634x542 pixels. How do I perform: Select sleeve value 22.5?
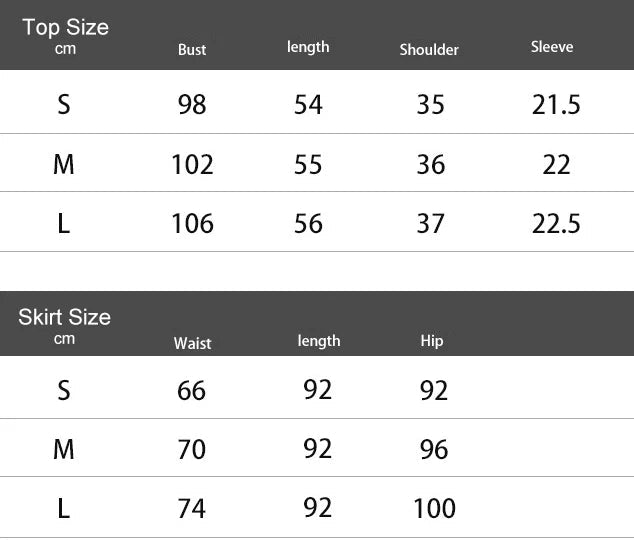[556, 222]
